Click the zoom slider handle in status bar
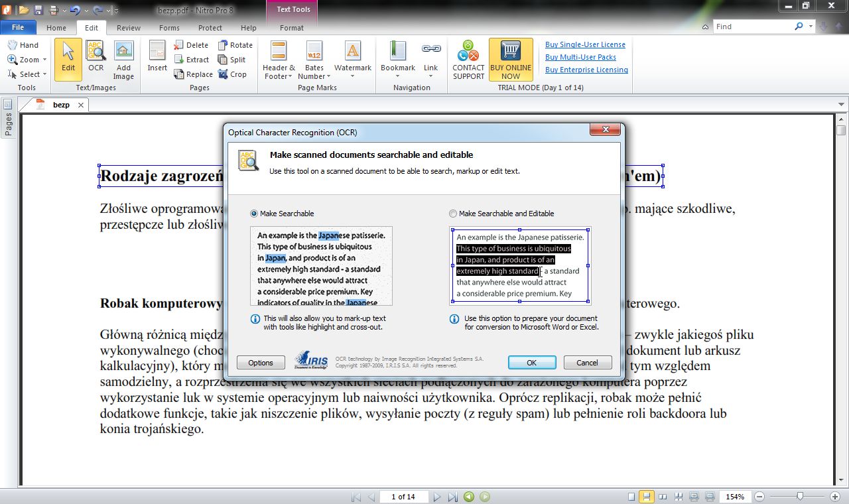This screenshot has height=504, width=849. pos(801,497)
